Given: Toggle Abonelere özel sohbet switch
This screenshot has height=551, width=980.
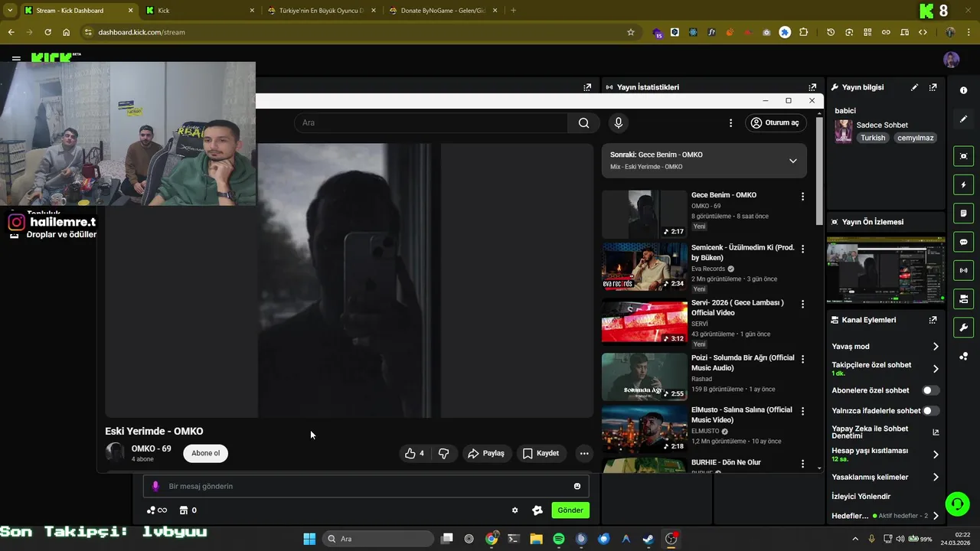Looking at the screenshot, I should pyautogui.click(x=931, y=390).
